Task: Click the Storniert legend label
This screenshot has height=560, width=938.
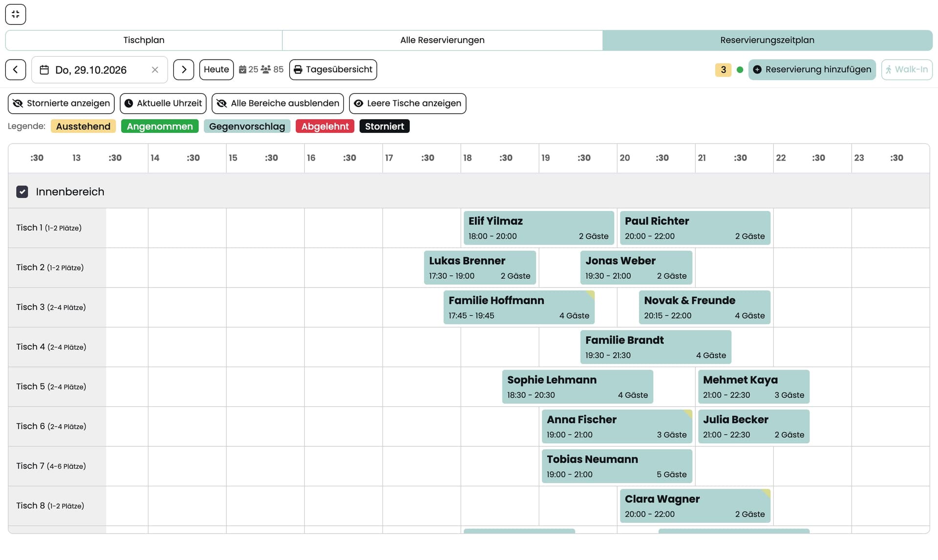Action: [384, 126]
